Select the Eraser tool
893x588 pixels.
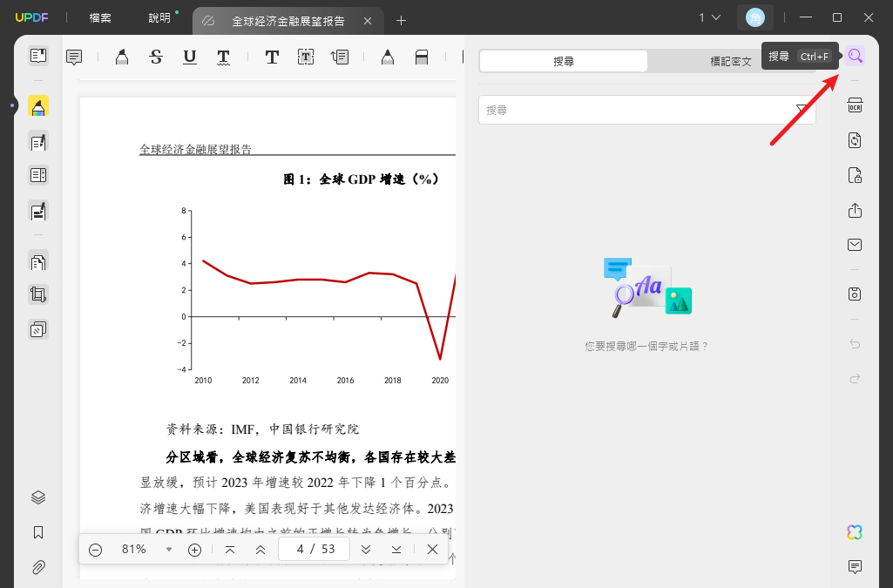click(423, 57)
